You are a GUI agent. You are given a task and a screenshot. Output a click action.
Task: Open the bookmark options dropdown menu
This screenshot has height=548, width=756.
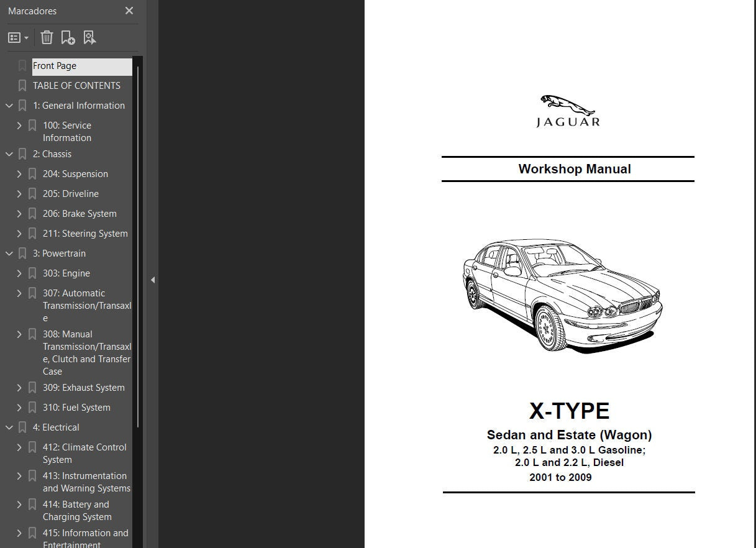(18, 38)
